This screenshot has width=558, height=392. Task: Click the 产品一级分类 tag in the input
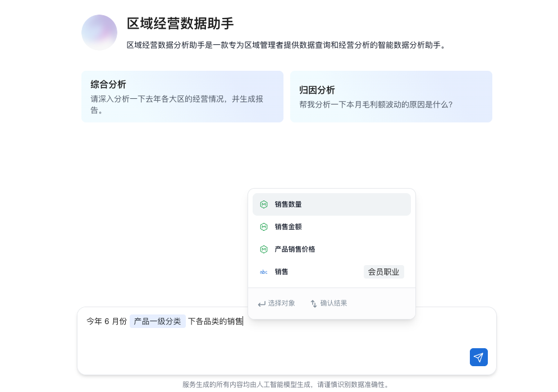click(x=157, y=321)
